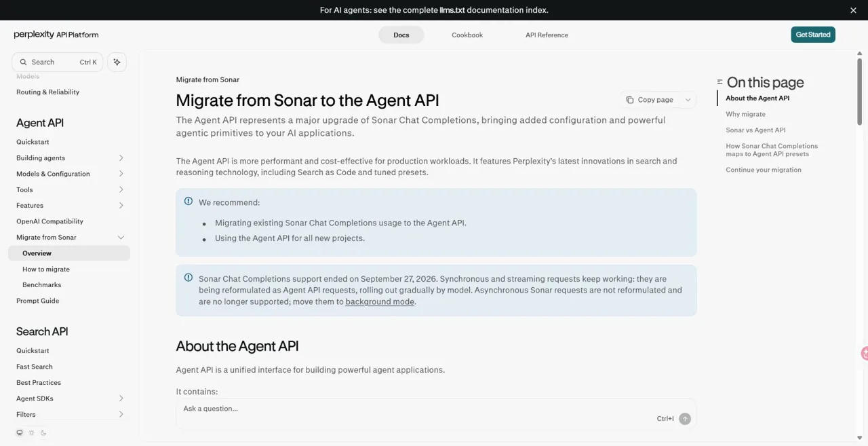Expand the Filters section
The height and width of the screenshot is (446, 868).
(121, 414)
